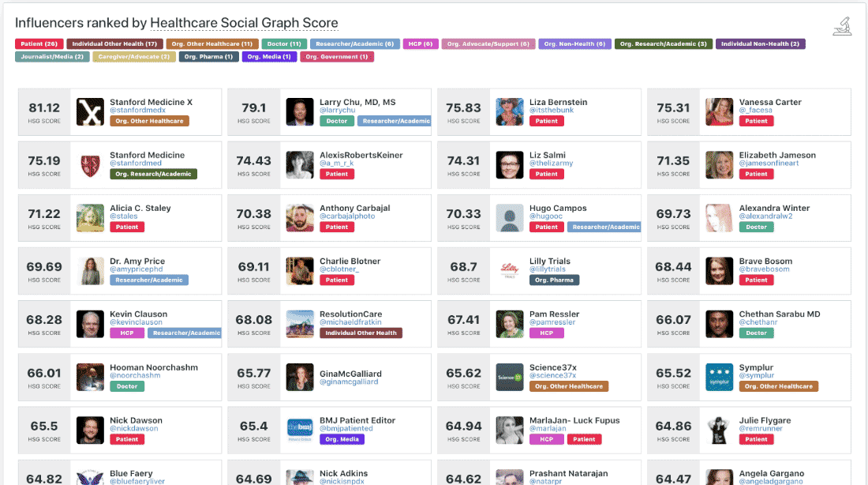Toggle the Doctor (11) filter tag
Viewport: 868px width, 485px height.
click(x=282, y=44)
